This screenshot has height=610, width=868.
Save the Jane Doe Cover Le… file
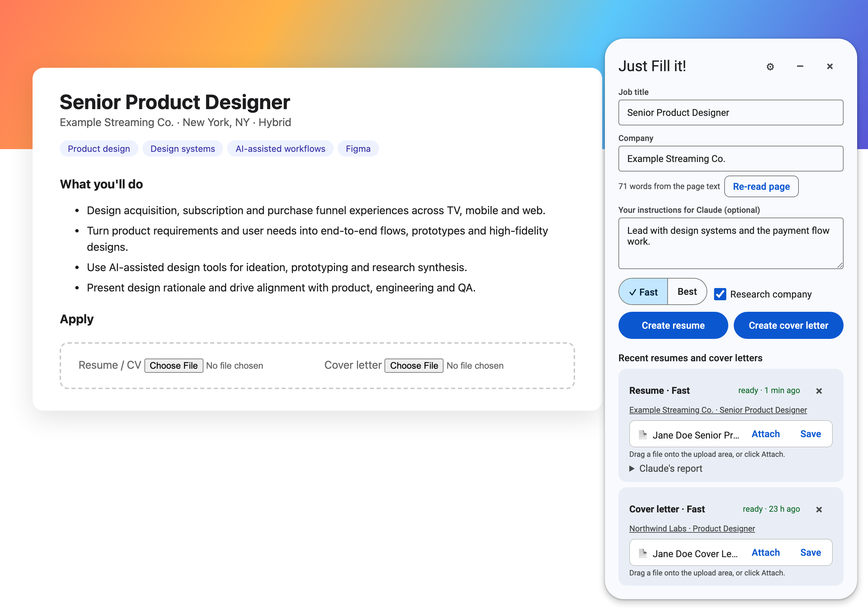811,552
